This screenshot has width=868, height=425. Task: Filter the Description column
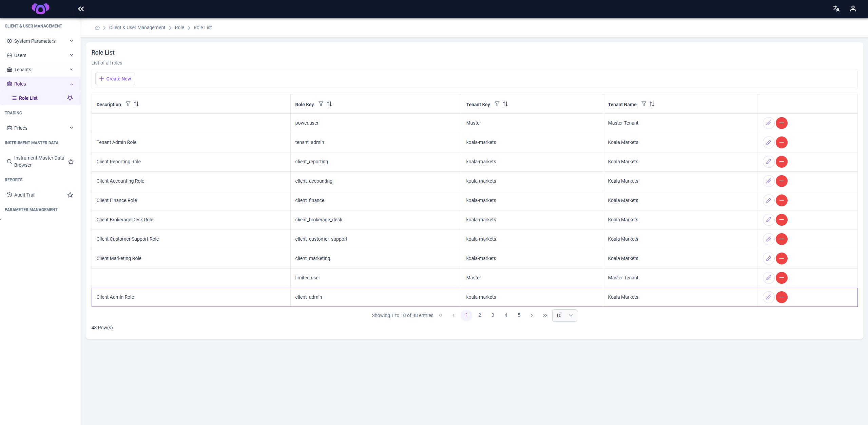point(128,104)
